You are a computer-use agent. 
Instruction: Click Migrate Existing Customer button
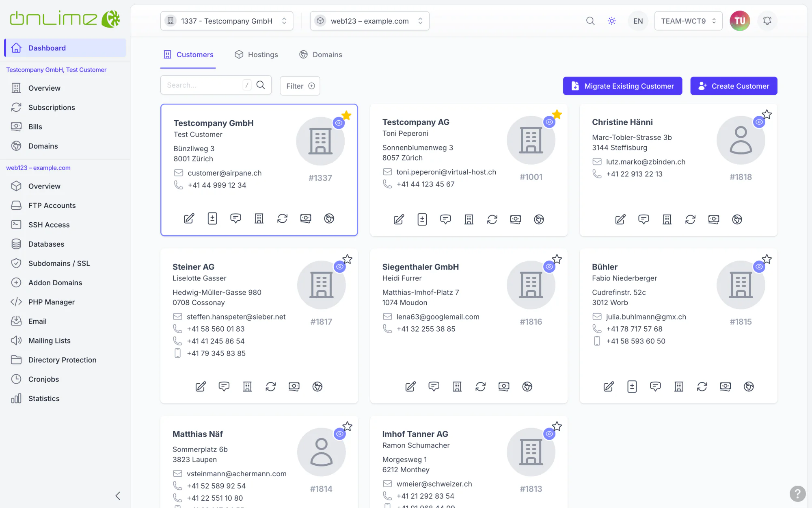tap(622, 86)
